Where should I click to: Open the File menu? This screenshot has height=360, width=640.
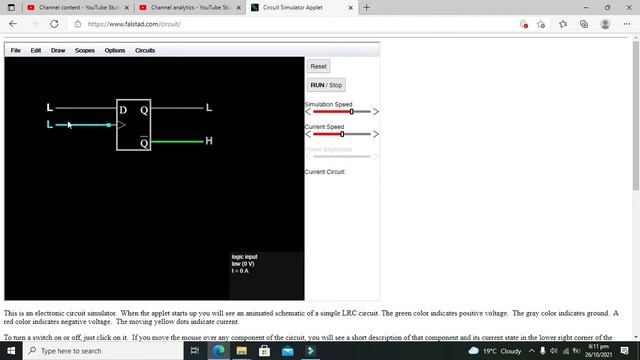pyautogui.click(x=16, y=50)
